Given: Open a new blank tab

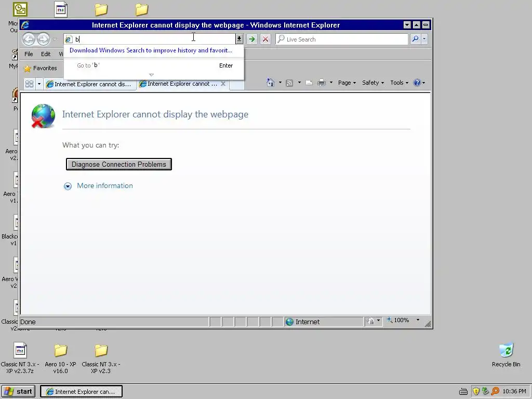Looking at the screenshot, I should [x=236, y=85].
